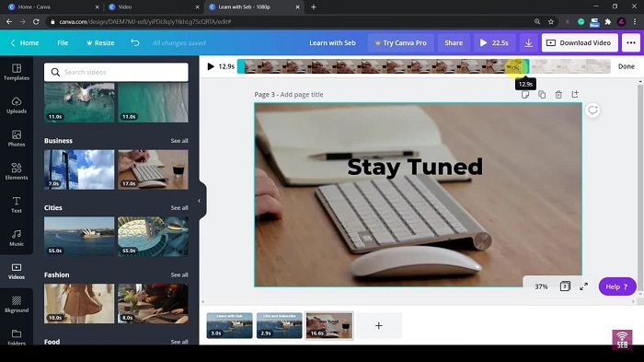
Task: Select the 8.0s Fashion video
Action: pyautogui.click(x=153, y=304)
